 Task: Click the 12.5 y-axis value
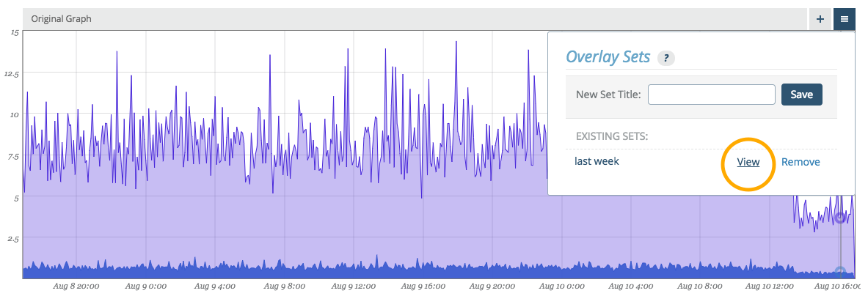tap(12, 73)
